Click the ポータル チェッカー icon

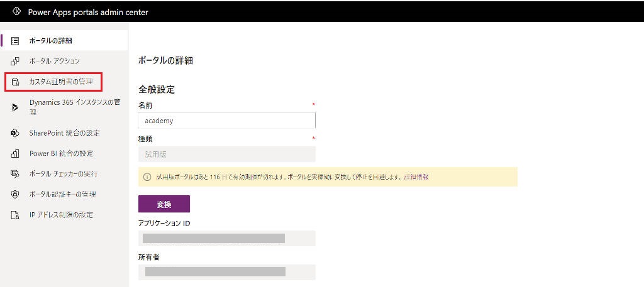point(15,174)
